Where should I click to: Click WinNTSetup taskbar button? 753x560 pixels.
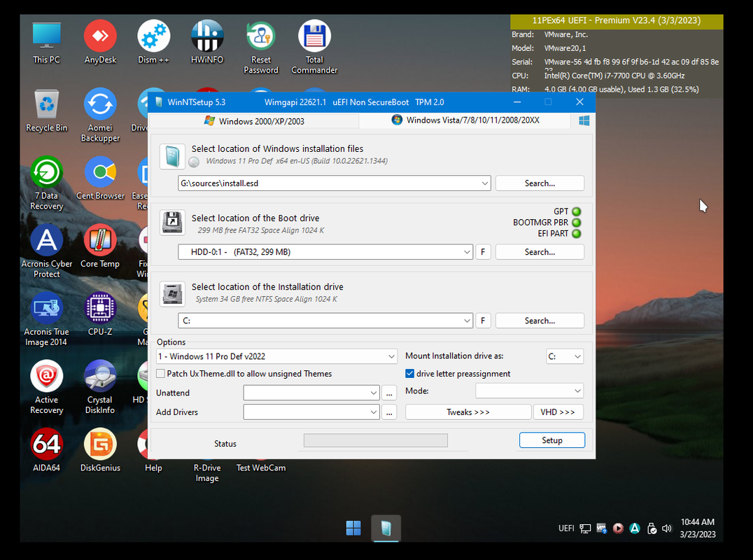(386, 528)
